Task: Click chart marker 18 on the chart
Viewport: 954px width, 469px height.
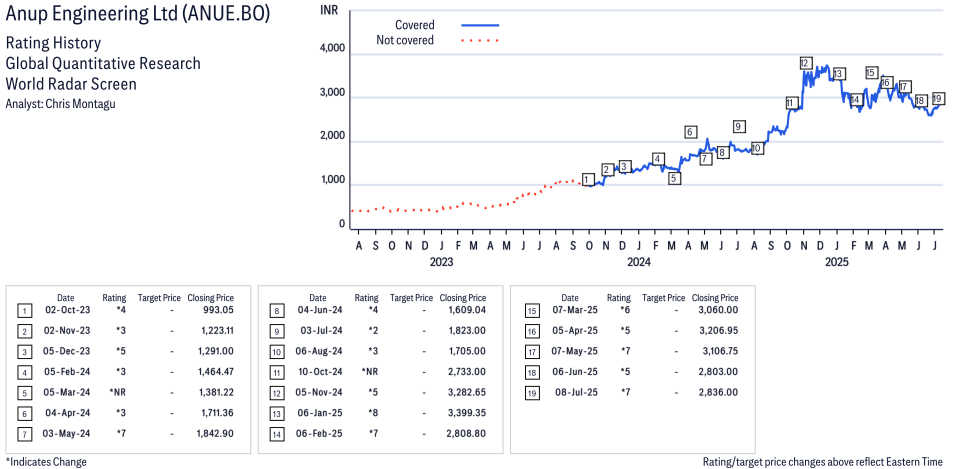Action: (x=921, y=100)
